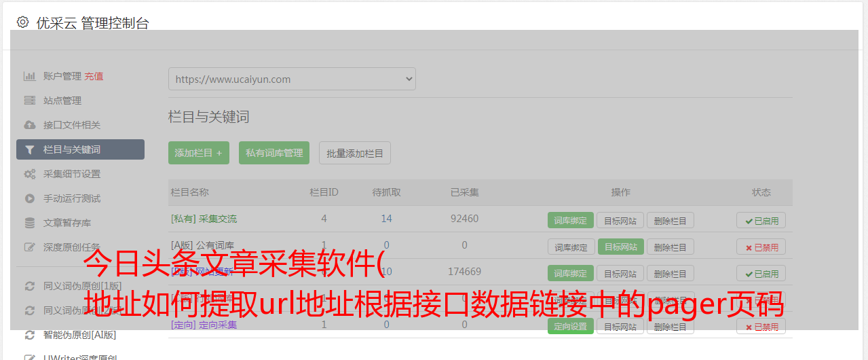Click 目标网站 in the row with 174669

coord(621,273)
